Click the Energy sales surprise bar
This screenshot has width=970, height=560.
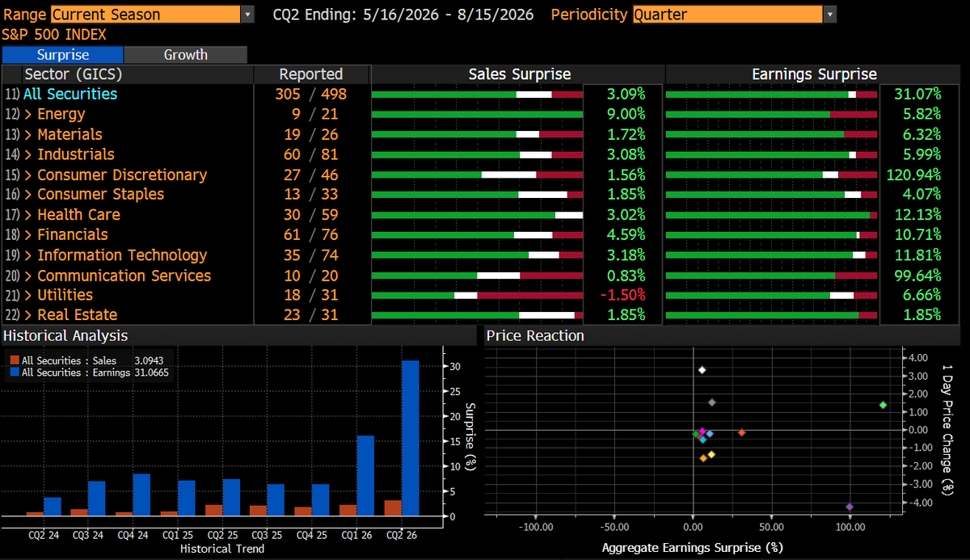coord(477,115)
